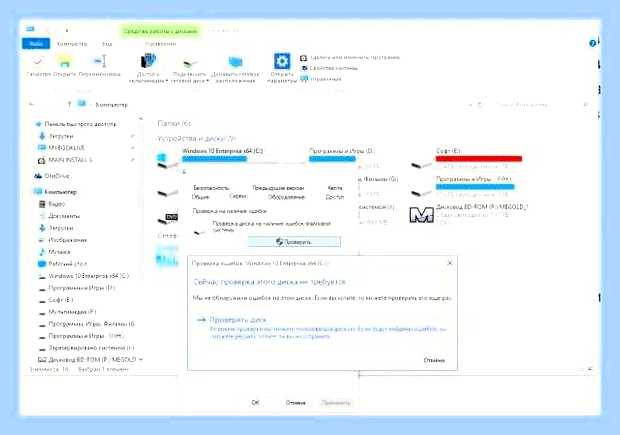Open the Оборудование tab in properties dialog
The height and width of the screenshot is (435, 620).
coord(286,197)
